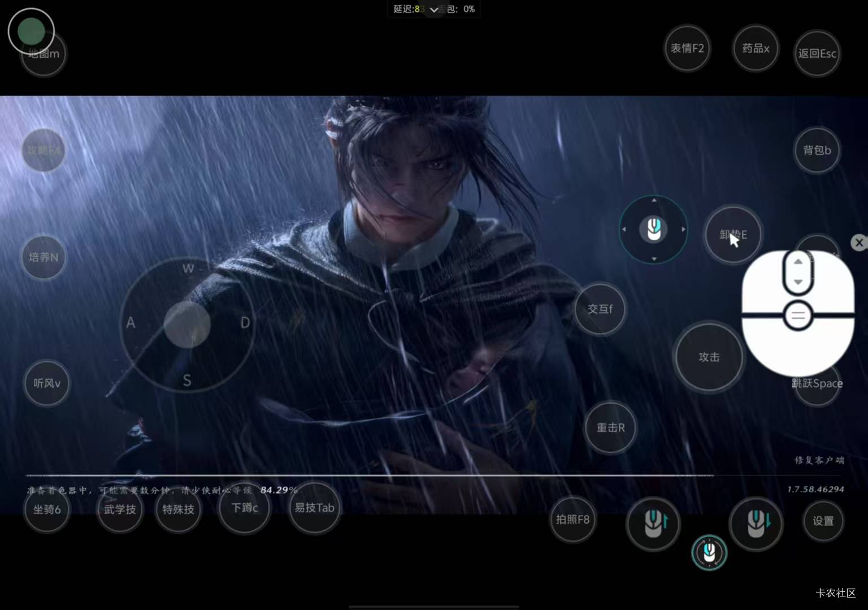This screenshot has width=868, height=610.
Task: Tap down arrow on mouse directional pad
Action: coord(654,259)
